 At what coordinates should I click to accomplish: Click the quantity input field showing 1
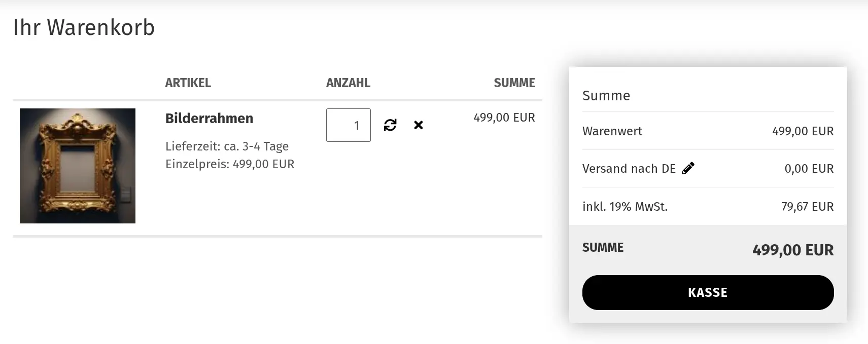pyautogui.click(x=349, y=125)
